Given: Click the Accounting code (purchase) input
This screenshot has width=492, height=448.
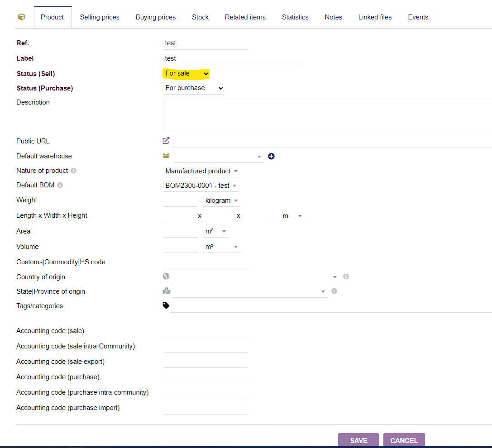Looking at the screenshot, I should point(205,377).
